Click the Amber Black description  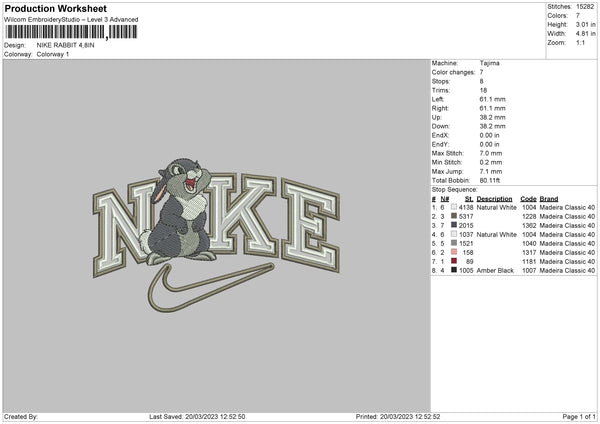(495, 271)
